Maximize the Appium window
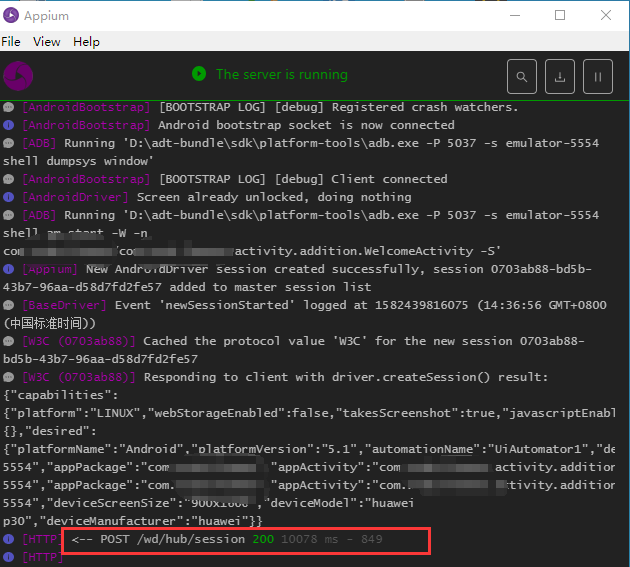This screenshot has width=630, height=567. [560, 15]
